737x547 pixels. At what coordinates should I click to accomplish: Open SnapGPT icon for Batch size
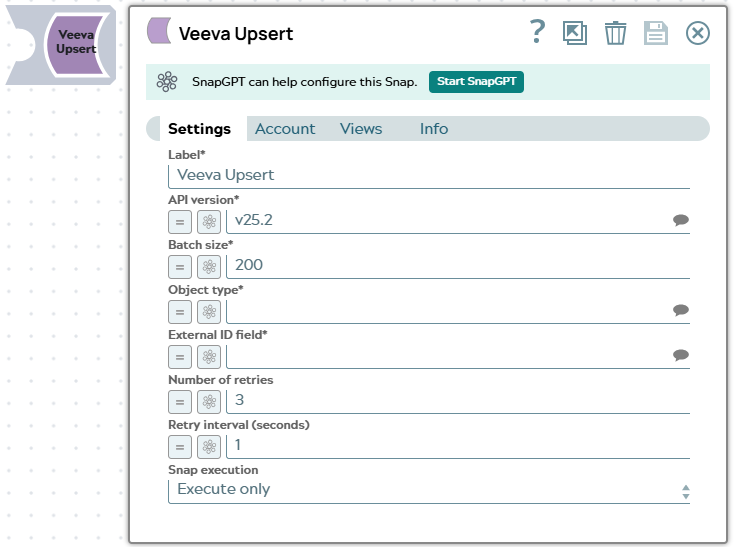point(209,267)
